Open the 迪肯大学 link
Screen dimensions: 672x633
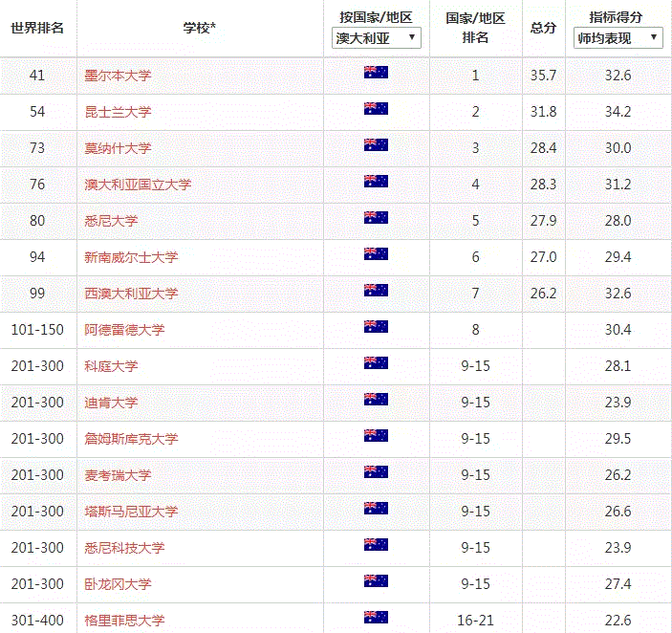coord(111,403)
